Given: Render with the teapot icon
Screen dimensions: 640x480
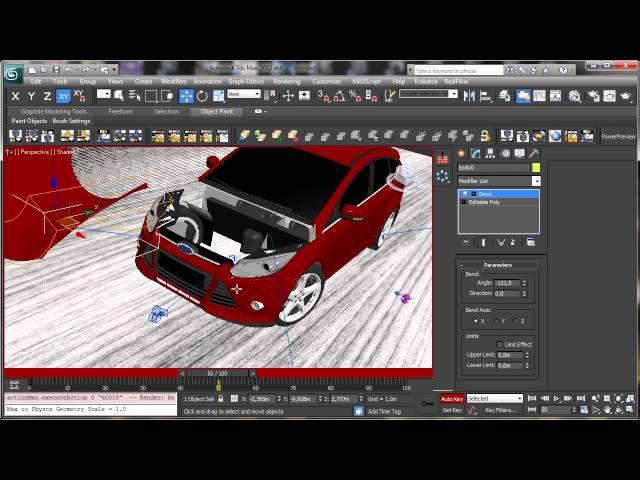Looking at the screenshot, I should pyautogui.click(x=625, y=96).
